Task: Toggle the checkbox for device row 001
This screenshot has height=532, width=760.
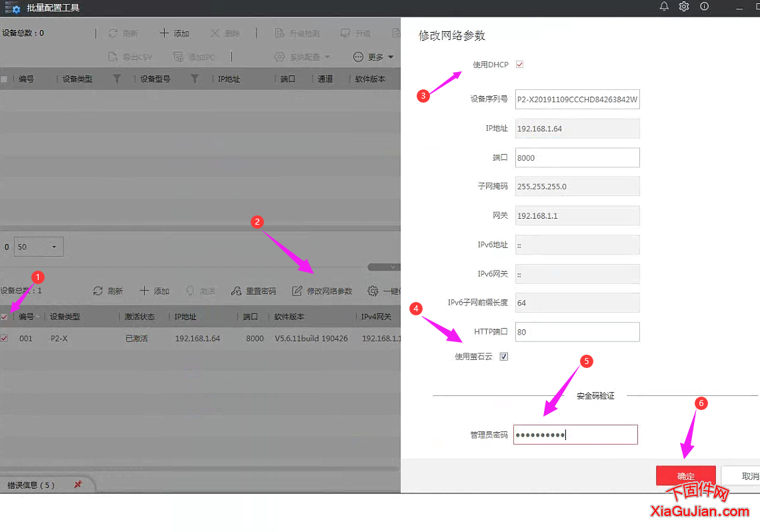Action: tap(4, 338)
